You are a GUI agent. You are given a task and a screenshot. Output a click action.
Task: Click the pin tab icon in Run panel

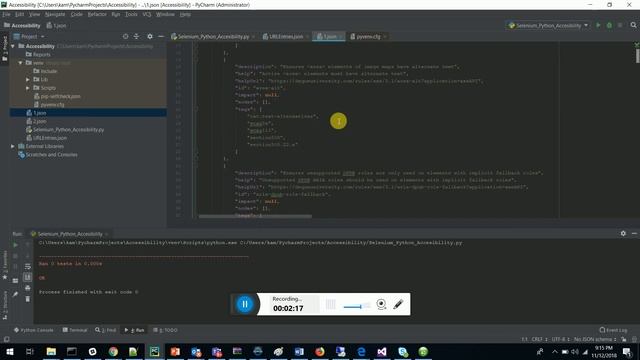click(x=16, y=294)
